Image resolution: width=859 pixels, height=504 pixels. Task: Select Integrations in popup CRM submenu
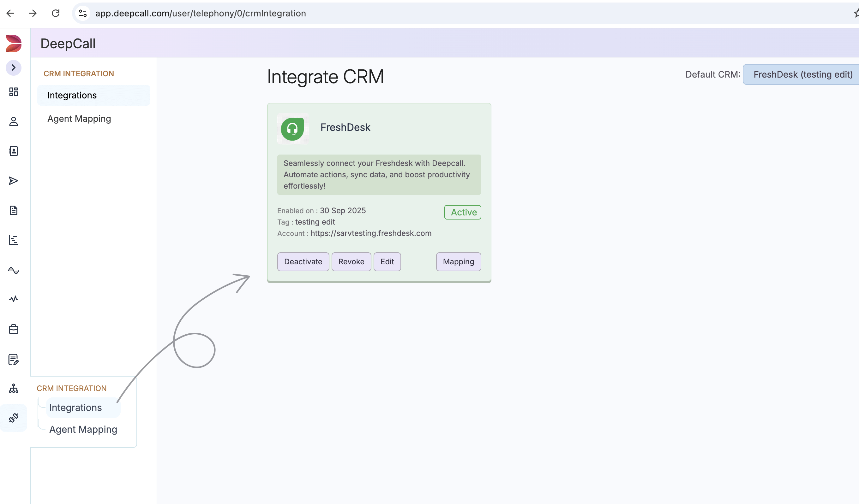pyautogui.click(x=75, y=407)
